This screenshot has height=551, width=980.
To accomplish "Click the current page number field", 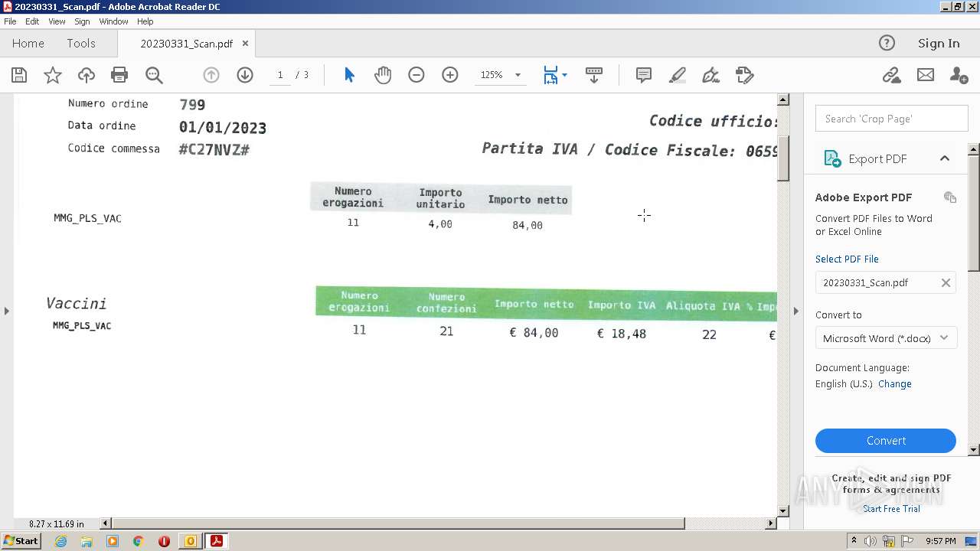I will pyautogui.click(x=280, y=75).
